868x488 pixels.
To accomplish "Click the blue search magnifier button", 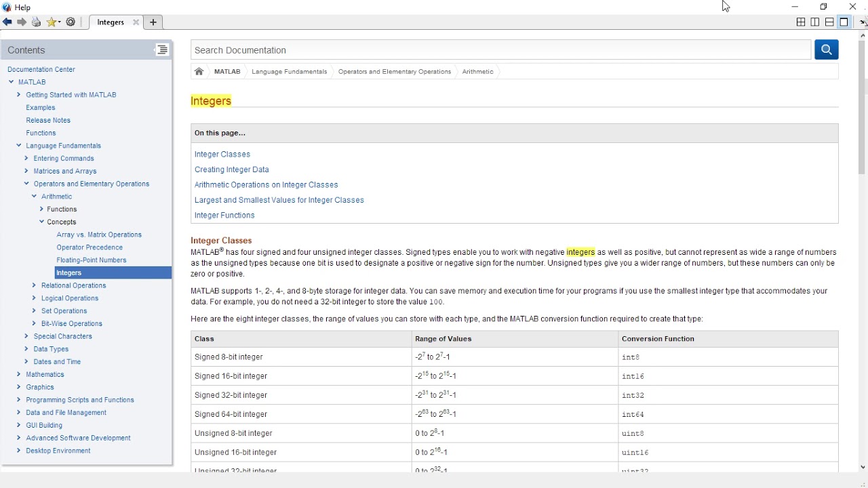I will (827, 49).
